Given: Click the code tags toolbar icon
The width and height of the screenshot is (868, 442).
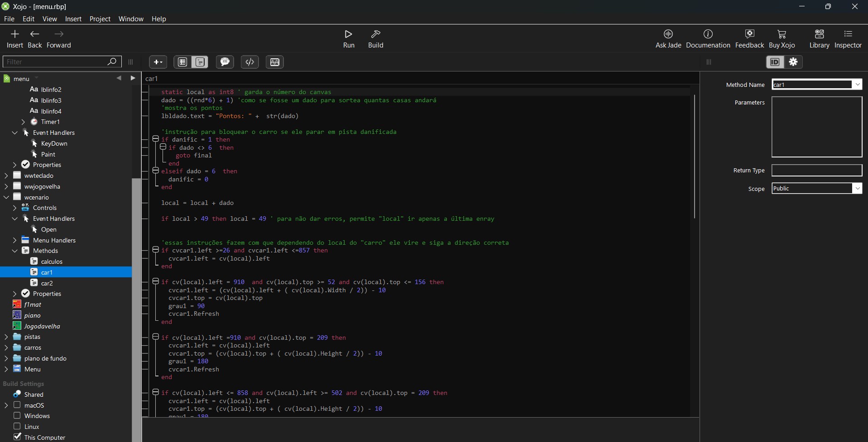Looking at the screenshot, I should 249,62.
